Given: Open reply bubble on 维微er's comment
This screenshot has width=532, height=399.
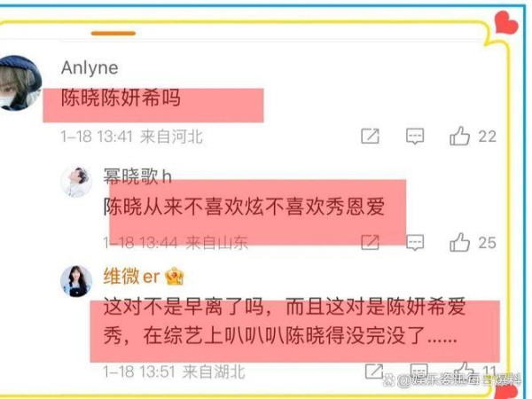Looking at the screenshot, I should (419, 371).
